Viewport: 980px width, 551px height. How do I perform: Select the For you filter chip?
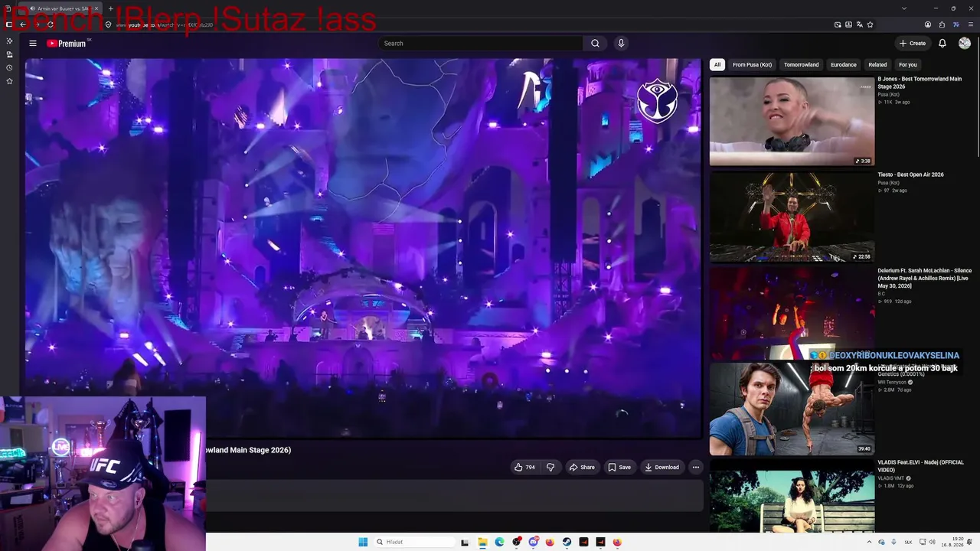(x=908, y=65)
